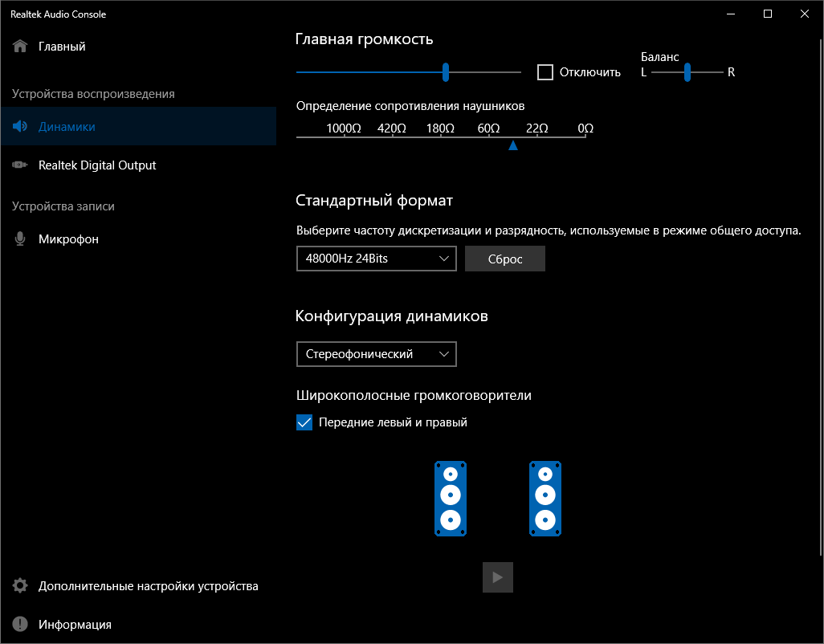Select Realtek Digital Output in sidebar
Screen dimensions: 824x644
click(97, 165)
